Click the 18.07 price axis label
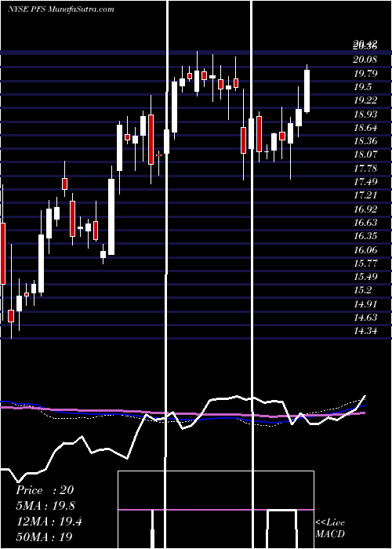Screen dimensions: 392x549 coord(365,155)
